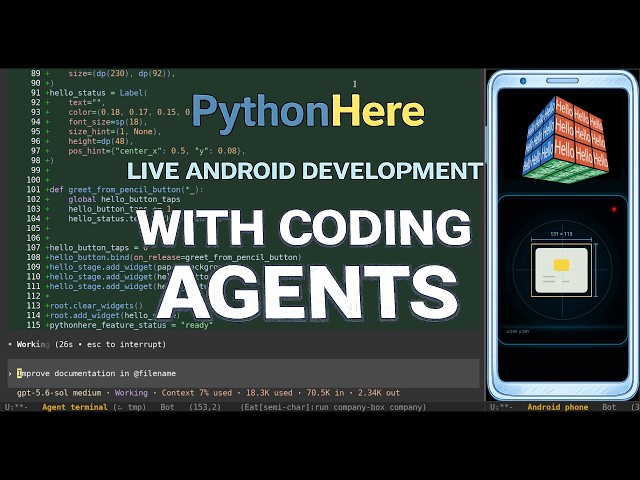
Task: Click the '70.5K in' token count
Action: click(325, 393)
